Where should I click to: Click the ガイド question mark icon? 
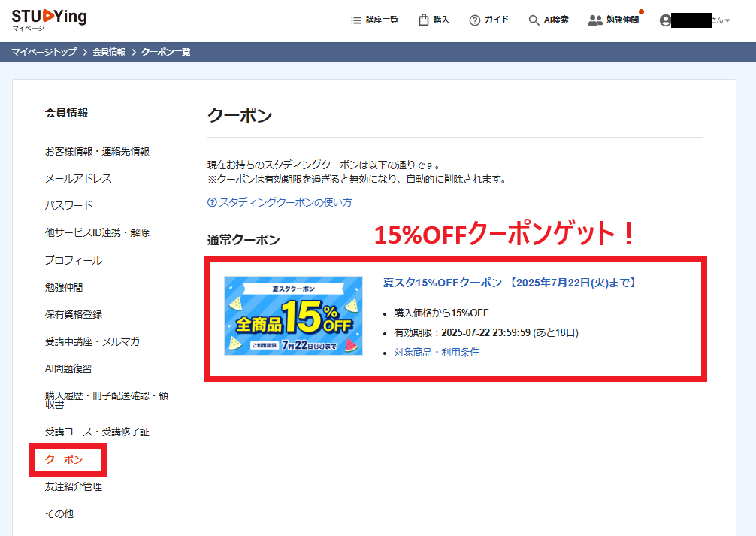click(x=474, y=20)
